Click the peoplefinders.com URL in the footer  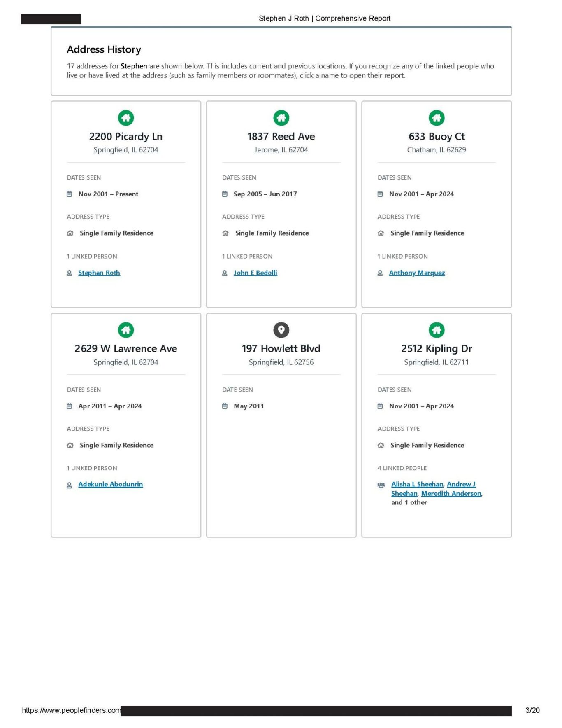coord(71,710)
